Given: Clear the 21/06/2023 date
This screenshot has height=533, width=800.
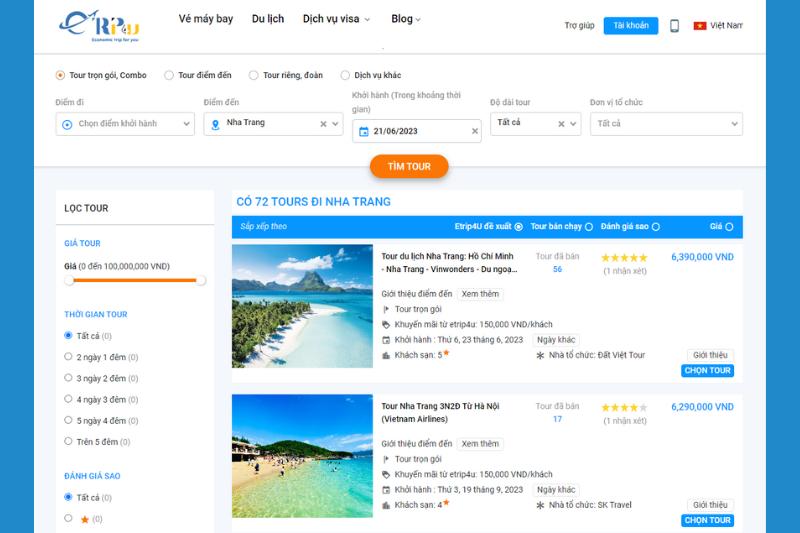Looking at the screenshot, I should tap(474, 131).
